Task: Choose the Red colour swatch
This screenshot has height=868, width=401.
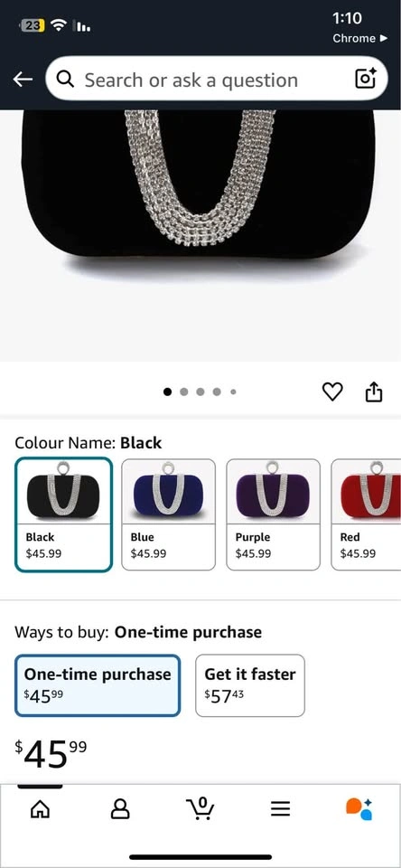Action: pyautogui.click(x=366, y=514)
